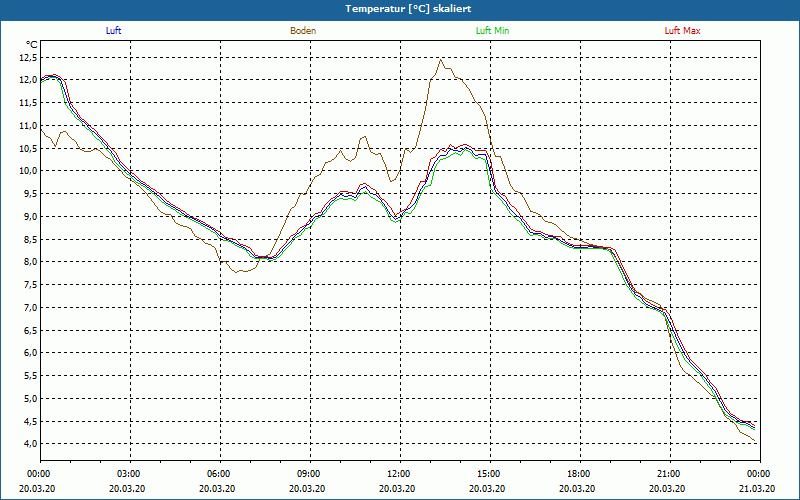Click the °C unit label
Viewport: 800px width, 500px height.
tap(32, 45)
